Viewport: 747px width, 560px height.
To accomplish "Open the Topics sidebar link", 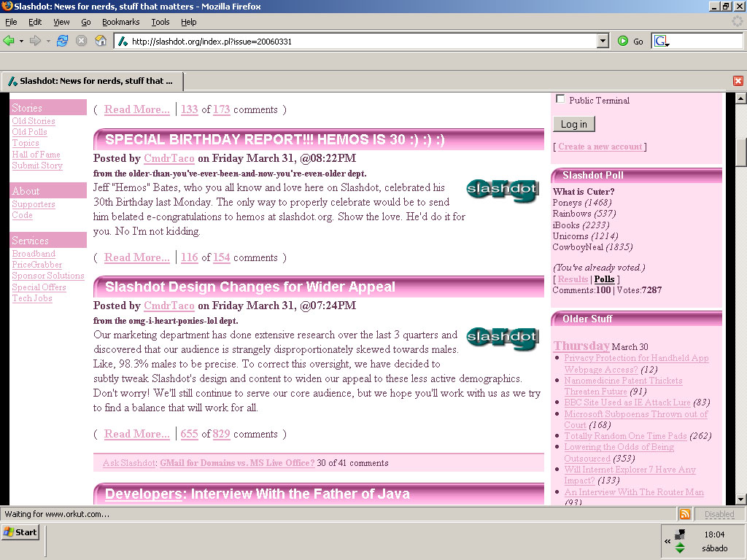I will tap(26, 143).
